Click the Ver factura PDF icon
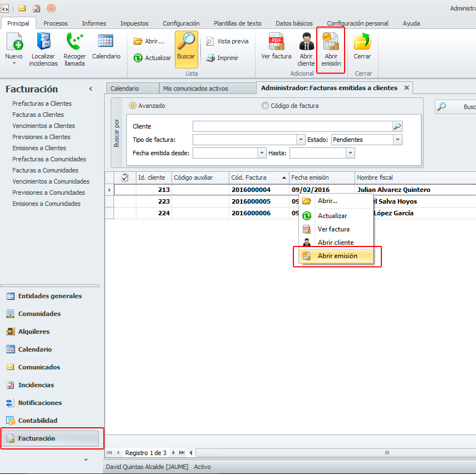The height and width of the screenshot is (474, 476). point(276,43)
